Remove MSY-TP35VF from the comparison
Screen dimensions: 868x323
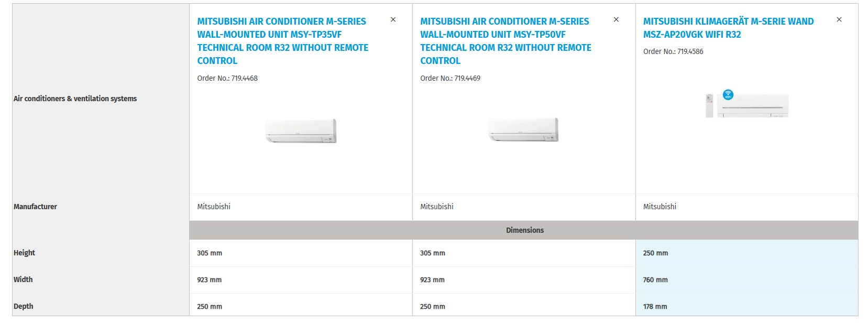pos(393,19)
